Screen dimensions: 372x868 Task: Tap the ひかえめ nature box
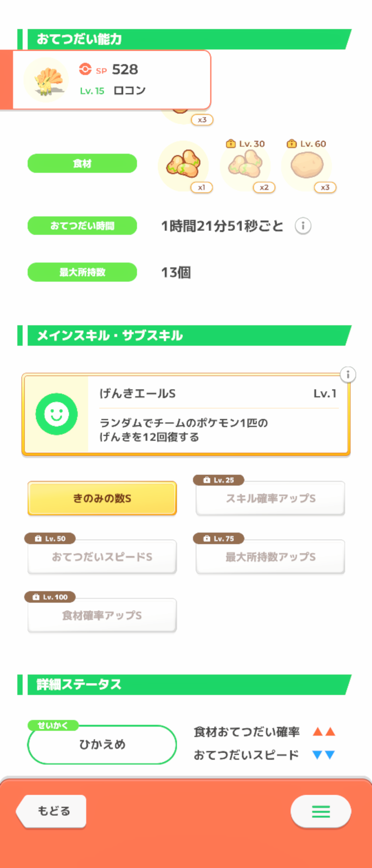coord(102,745)
